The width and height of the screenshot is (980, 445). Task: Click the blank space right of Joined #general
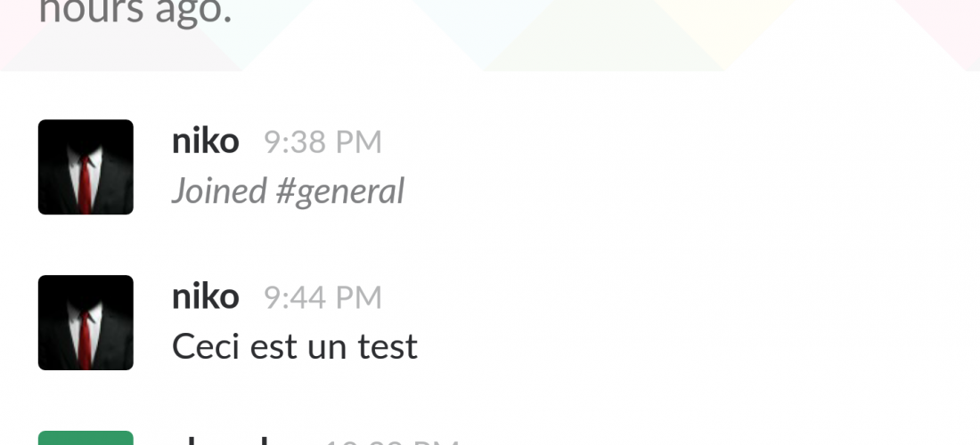tap(688, 191)
